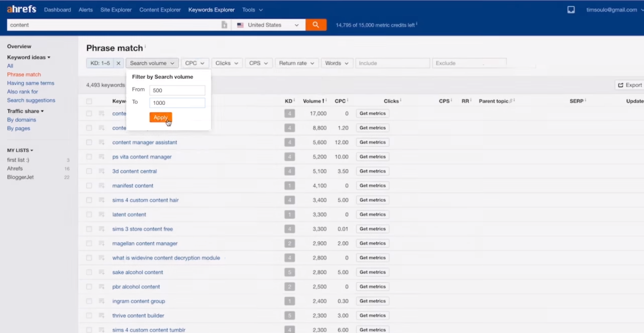Screen dimensions: 644x333
Task: Click the Export button
Action: (629, 85)
